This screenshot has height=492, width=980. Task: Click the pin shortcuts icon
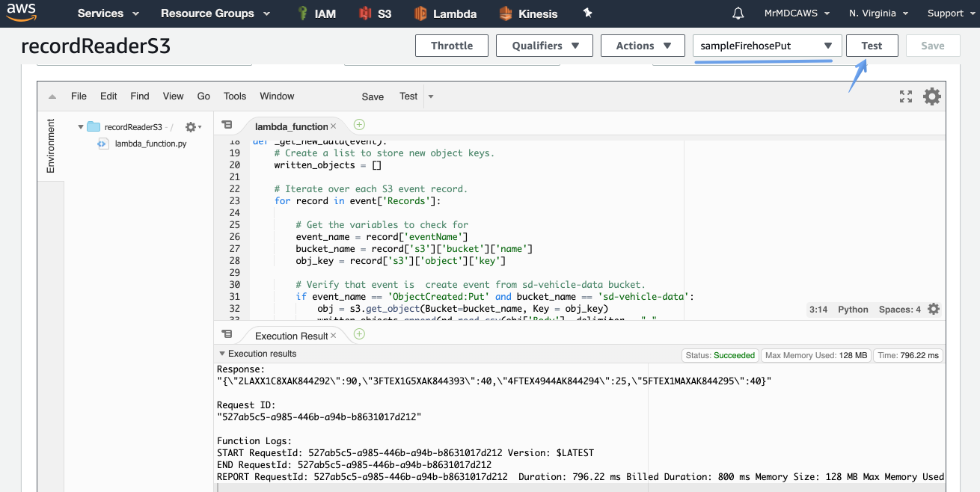pyautogui.click(x=588, y=13)
